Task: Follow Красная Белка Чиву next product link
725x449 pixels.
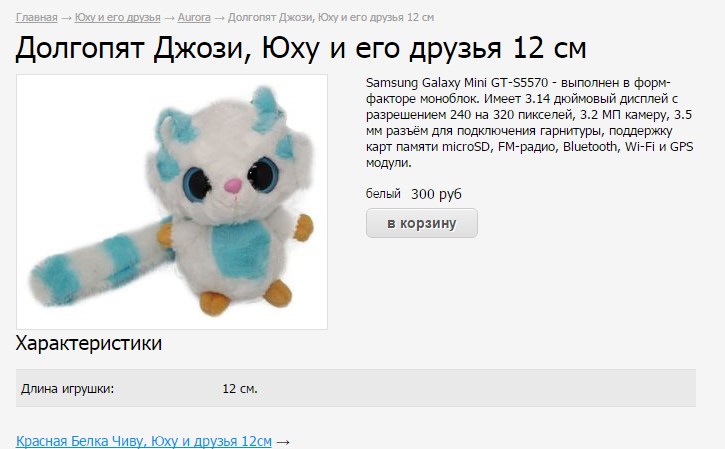Action: coord(144,441)
